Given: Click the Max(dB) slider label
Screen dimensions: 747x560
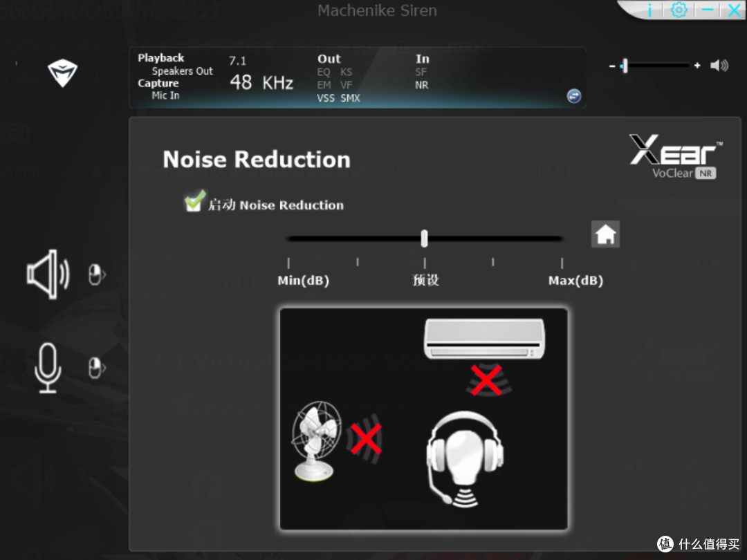Looking at the screenshot, I should coord(575,281).
